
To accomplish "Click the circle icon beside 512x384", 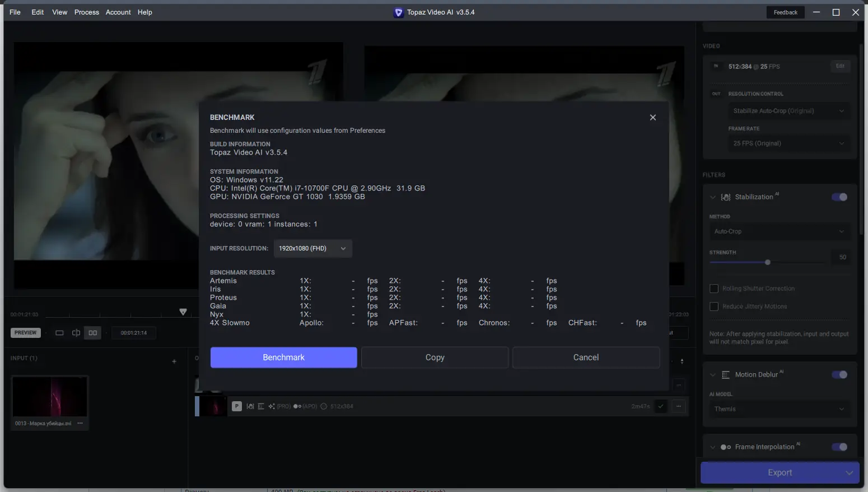I will [x=324, y=406].
